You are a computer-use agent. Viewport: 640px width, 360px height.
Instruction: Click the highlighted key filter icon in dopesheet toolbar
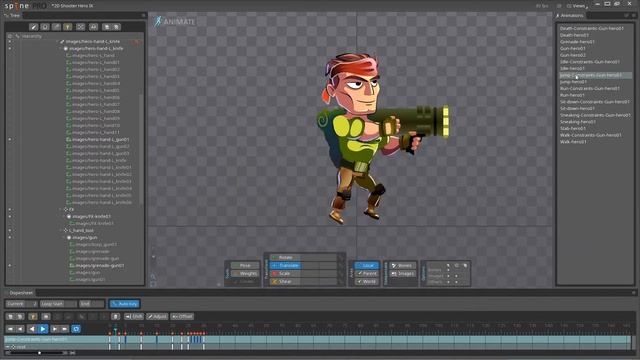pos(33,316)
